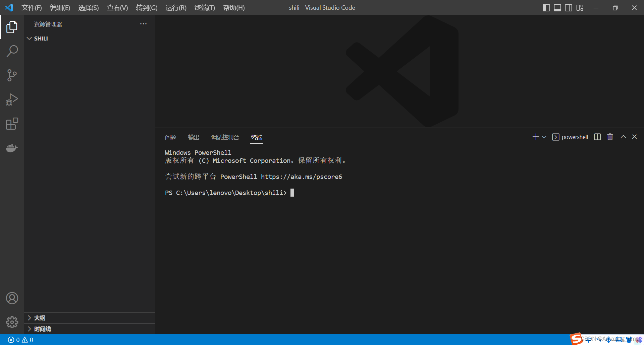This screenshot has height=345, width=644.
Task: Open the 终端(T) menu
Action: (205, 8)
